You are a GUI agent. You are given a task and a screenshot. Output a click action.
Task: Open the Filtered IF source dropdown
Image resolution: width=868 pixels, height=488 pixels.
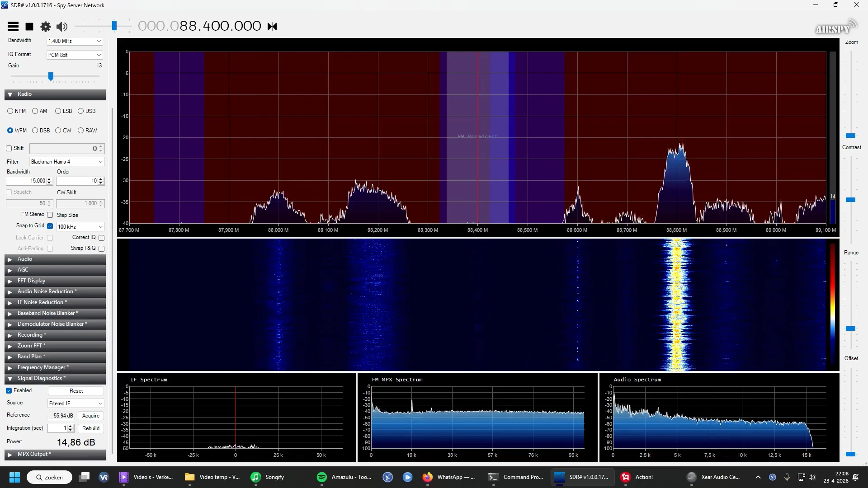[75, 404]
